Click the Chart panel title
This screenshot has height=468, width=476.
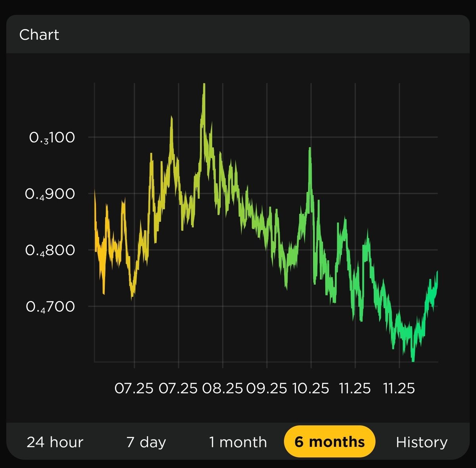click(x=39, y=35)
